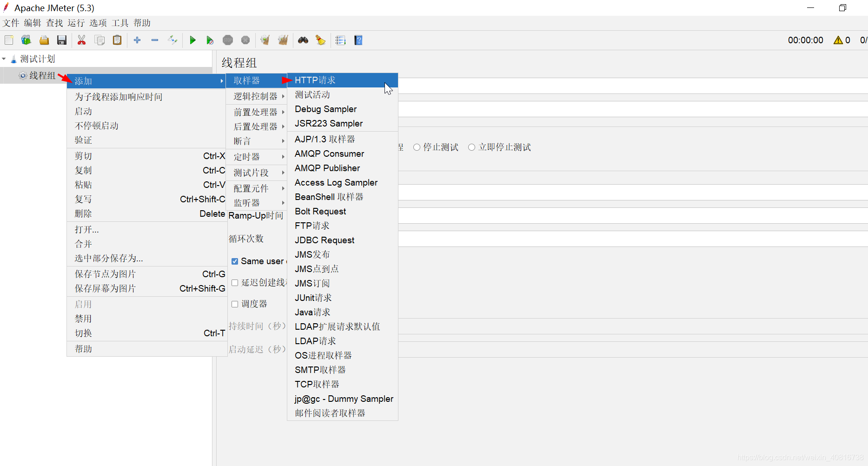Click the New test plan toolbar icon
This screenshot has height=466, width=868.
pyautogui.click(x=9, y=40)
